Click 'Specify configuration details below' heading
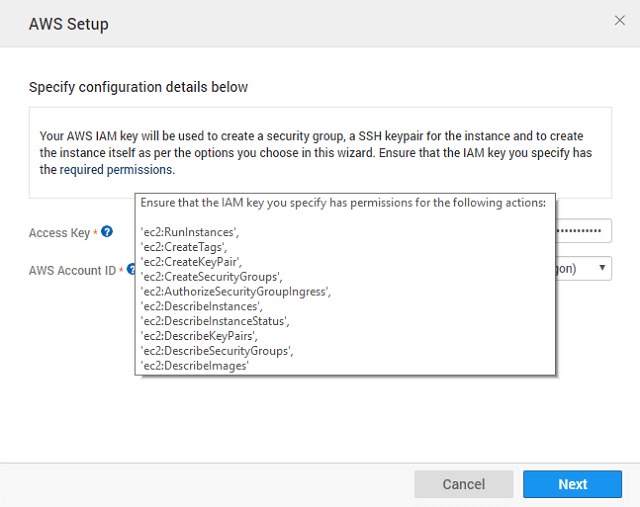Screen dimensions: 640x507 coord(138,87)
